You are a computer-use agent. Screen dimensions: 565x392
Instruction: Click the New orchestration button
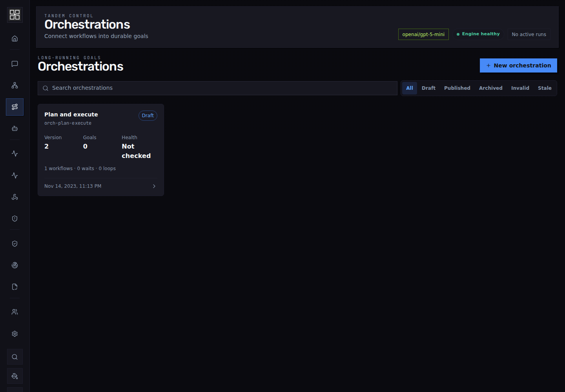coord(518,65)
